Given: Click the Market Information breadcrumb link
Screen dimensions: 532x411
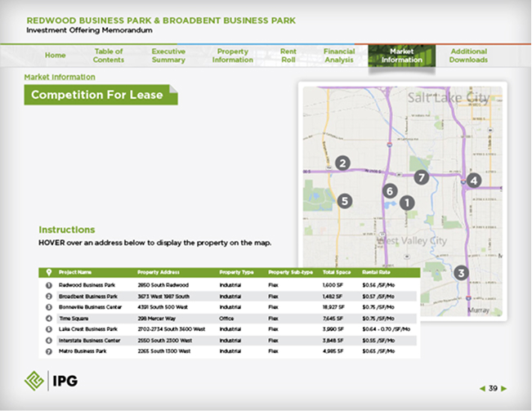Looking at the screenshot, I should [60, 77].
